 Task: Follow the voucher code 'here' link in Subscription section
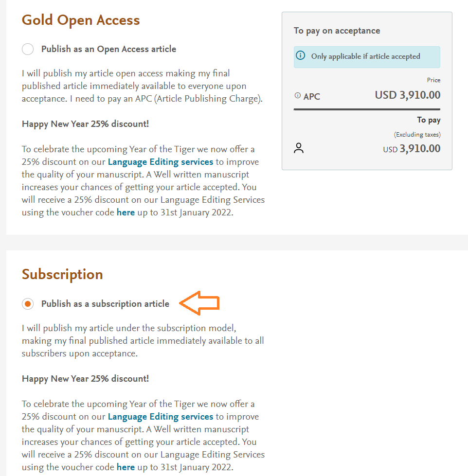[126, 467]
